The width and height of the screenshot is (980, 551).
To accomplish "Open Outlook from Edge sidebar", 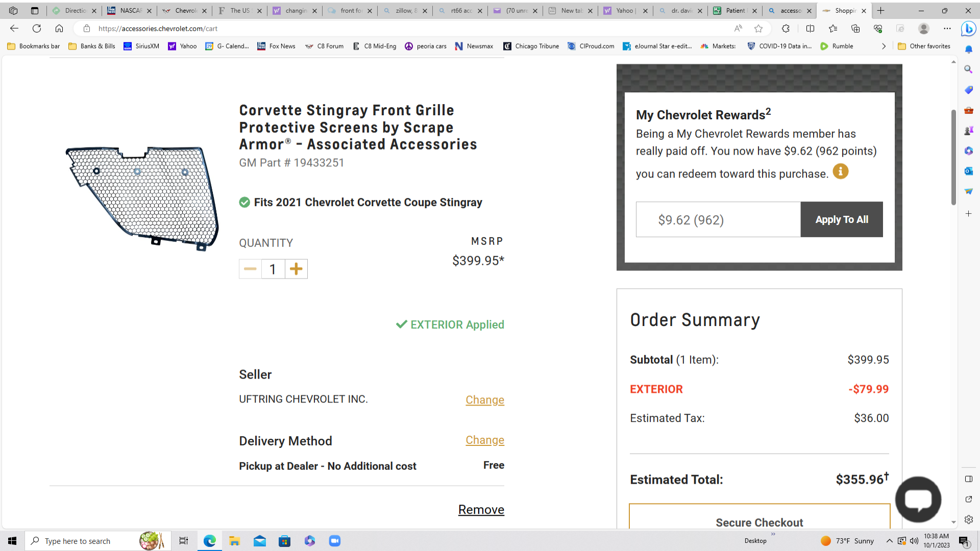I will tap(968, 171).
